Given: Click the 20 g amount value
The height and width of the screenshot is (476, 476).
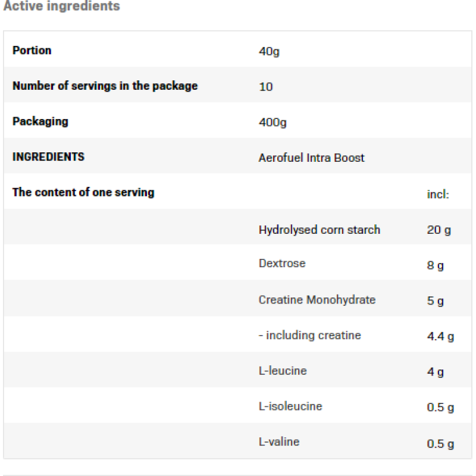Looking at the screenshot, I should pos(439,230).
